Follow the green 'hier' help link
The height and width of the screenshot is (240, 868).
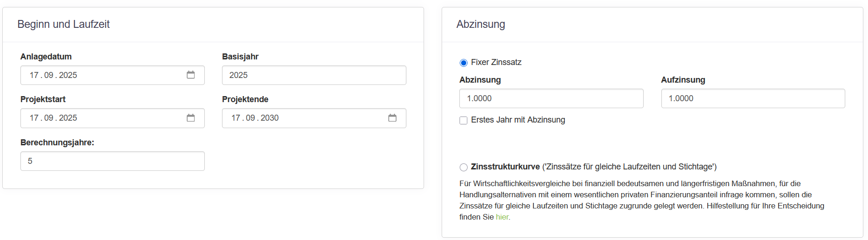coord(502,217)
